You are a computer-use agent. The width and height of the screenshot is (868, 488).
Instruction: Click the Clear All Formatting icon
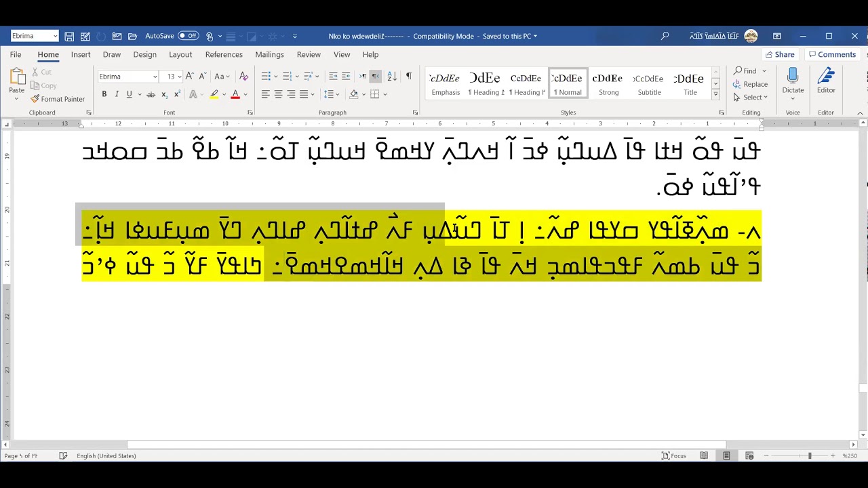(x=244, y=77)
